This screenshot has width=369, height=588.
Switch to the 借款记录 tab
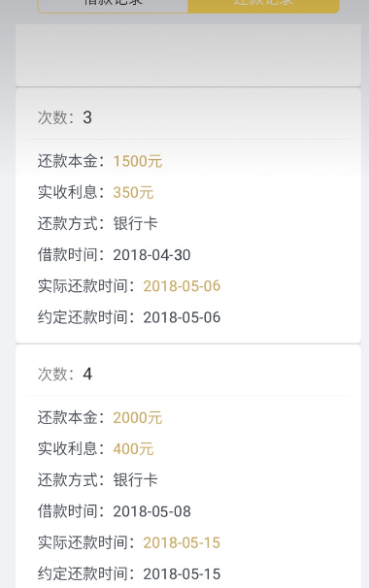(x=113, y=5)
